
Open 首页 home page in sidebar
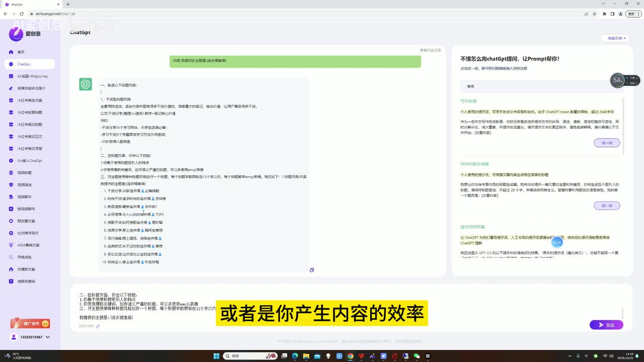point(21,52)
